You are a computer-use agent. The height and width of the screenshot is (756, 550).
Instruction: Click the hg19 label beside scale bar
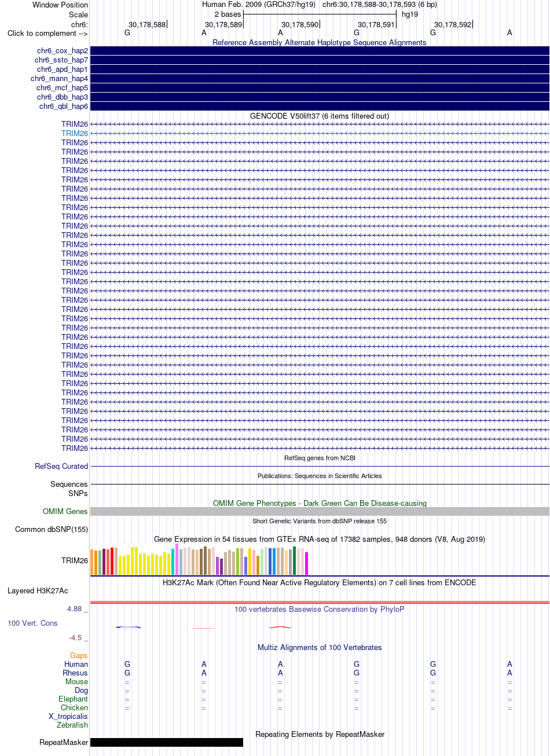(x=410, y=14)
